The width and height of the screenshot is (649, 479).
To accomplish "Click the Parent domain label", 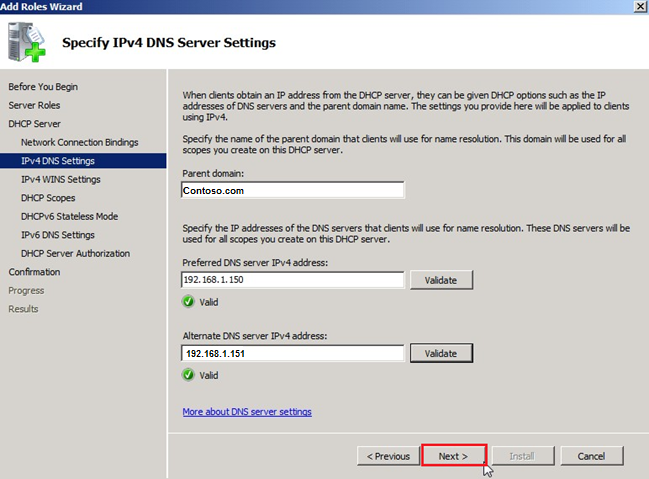I will pos(213,173).
